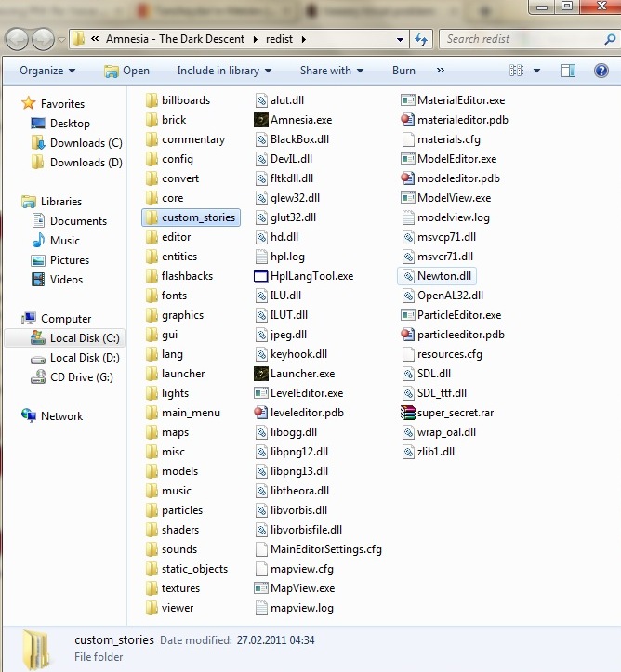Select Launcher.exe in the file list

(x=301, y=374)
